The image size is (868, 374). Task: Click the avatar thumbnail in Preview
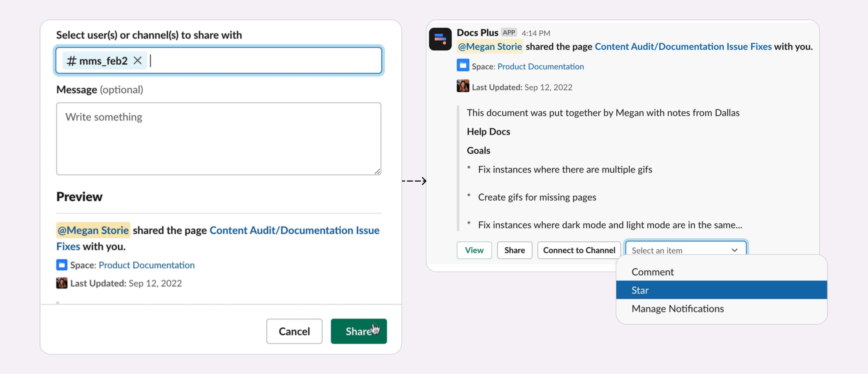62,283
